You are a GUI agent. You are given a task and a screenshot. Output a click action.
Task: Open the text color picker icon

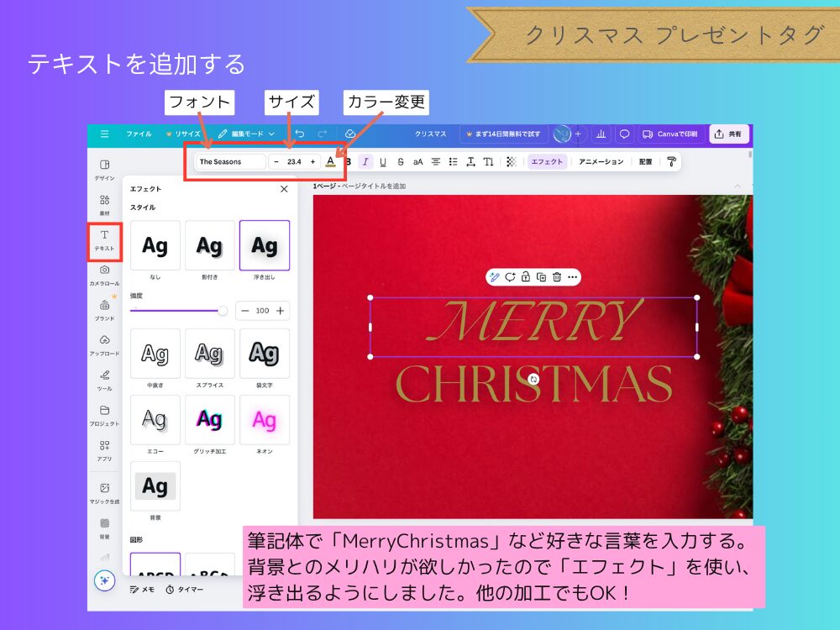331,161
